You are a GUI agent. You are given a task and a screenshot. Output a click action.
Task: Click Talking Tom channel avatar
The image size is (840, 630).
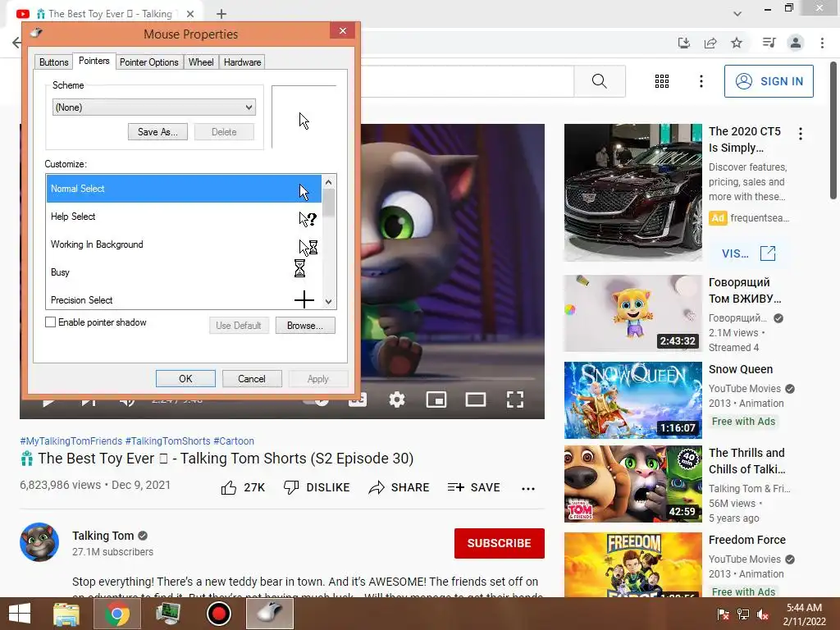[39, 542]
